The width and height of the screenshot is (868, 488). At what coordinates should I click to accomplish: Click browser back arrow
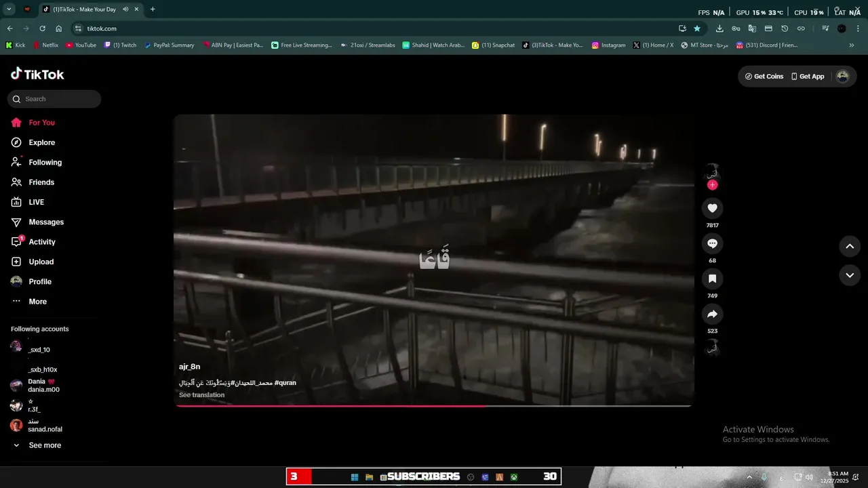[9, 28]
